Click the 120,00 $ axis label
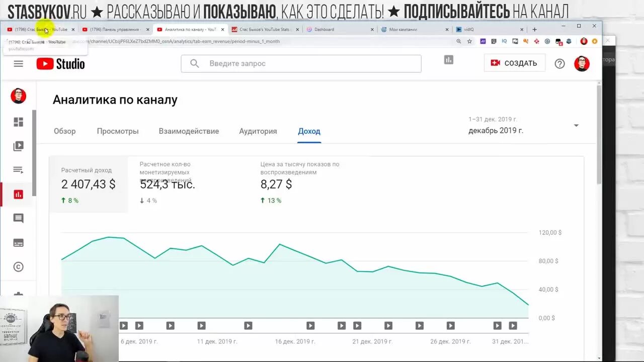Image resolution: width=644 pixels, height=362 pixels. 550,233
